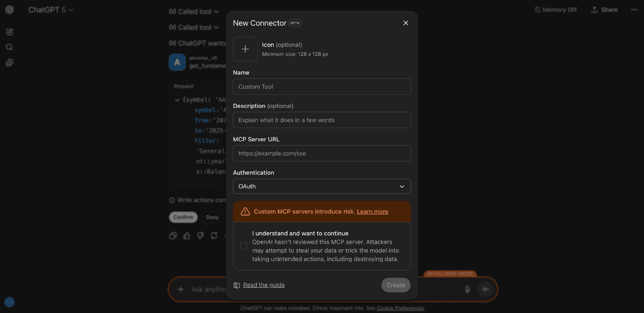Focus the Description input field

(x=322, y=120)
